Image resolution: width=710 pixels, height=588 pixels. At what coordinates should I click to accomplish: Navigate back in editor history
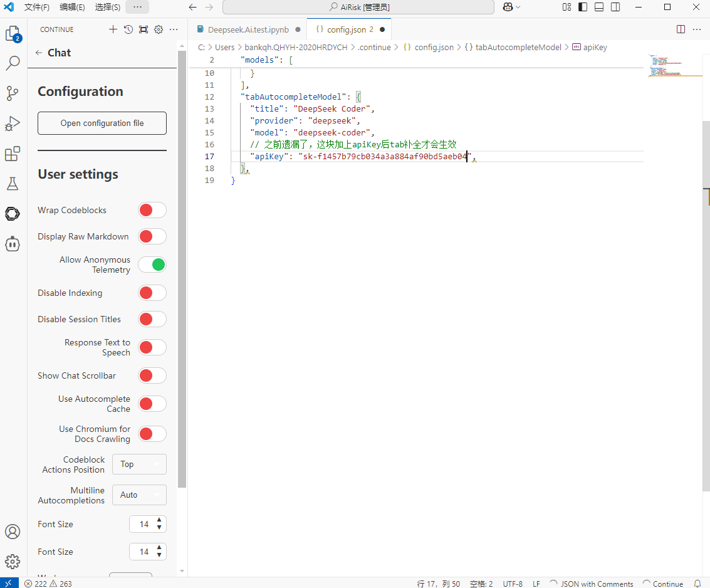pyautogui.click(x=193, y=8)
